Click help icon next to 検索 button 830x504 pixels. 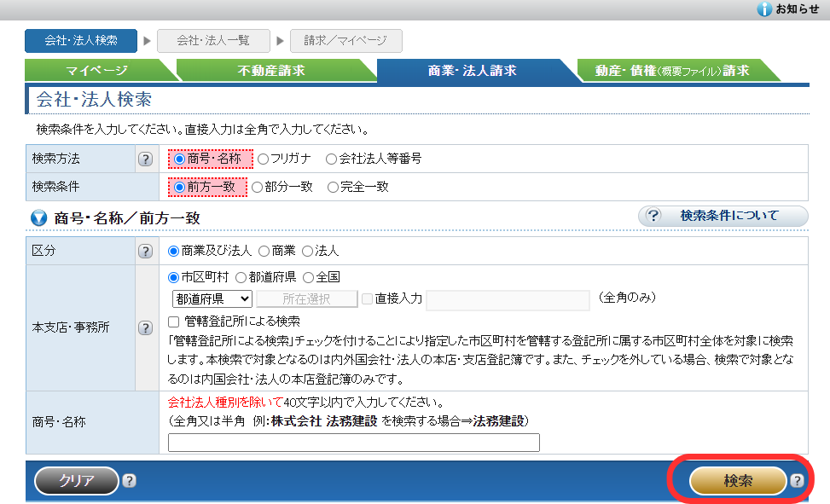[797, 481]
